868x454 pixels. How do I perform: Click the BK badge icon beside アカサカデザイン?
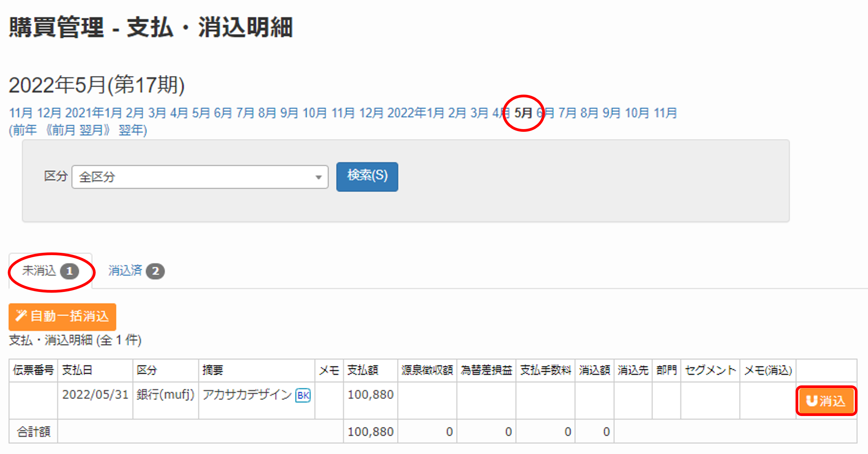[x=303, y=395]
